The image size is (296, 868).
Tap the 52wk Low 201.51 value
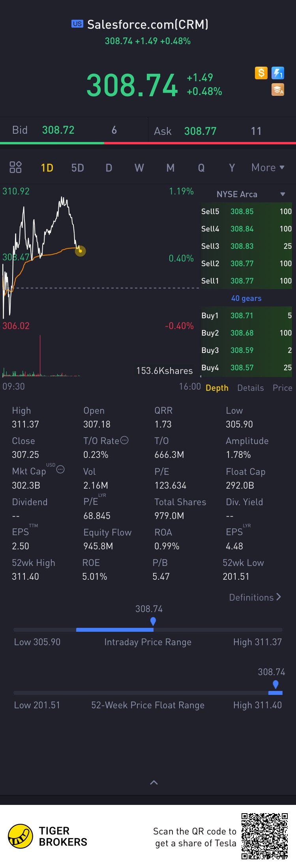pyautogui.click(x=236, y=577)
